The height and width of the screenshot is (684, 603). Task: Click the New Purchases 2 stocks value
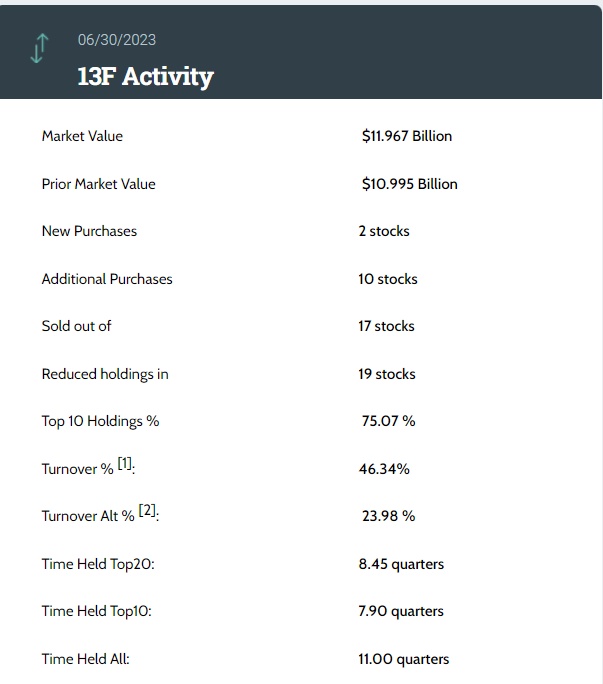[384, 231]
